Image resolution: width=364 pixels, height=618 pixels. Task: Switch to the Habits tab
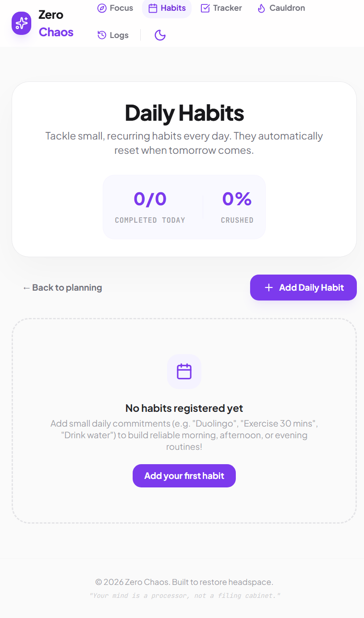coord(167,8)
